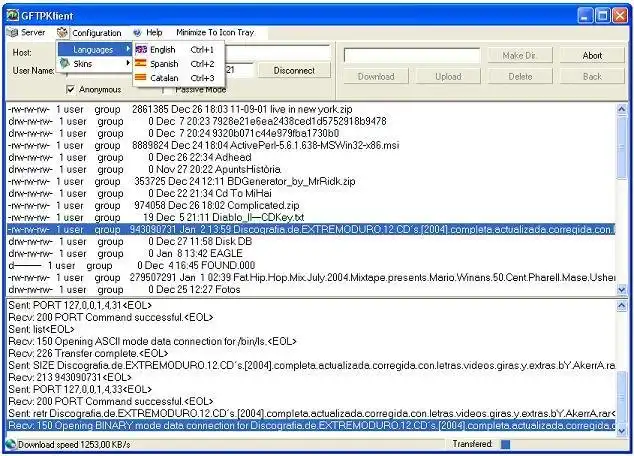Select the 'Cd To MiHai' folder row
The width and height of the screenshot is (634, 456).
311,193
